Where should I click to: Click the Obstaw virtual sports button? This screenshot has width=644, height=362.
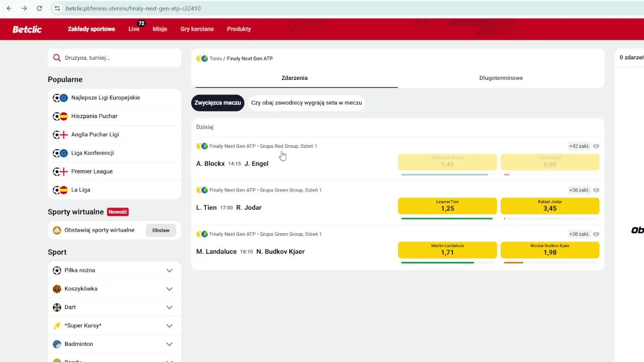(x=161, y=230)
